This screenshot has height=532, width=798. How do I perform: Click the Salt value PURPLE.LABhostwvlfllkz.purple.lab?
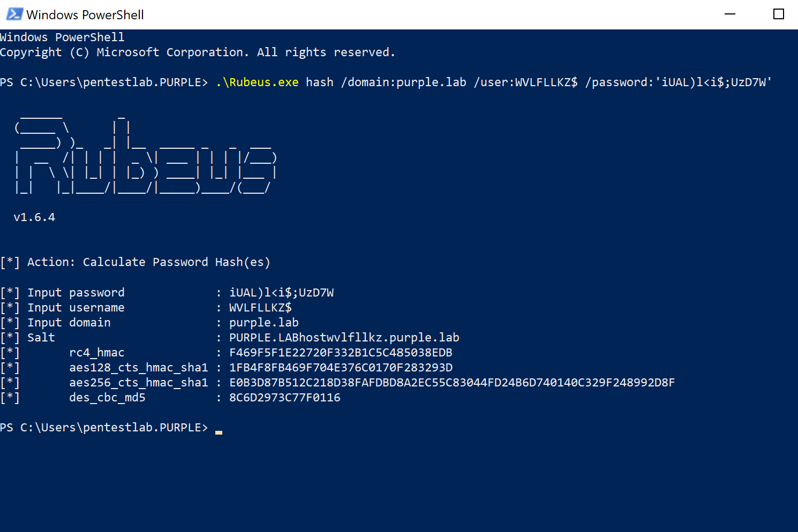344,338
